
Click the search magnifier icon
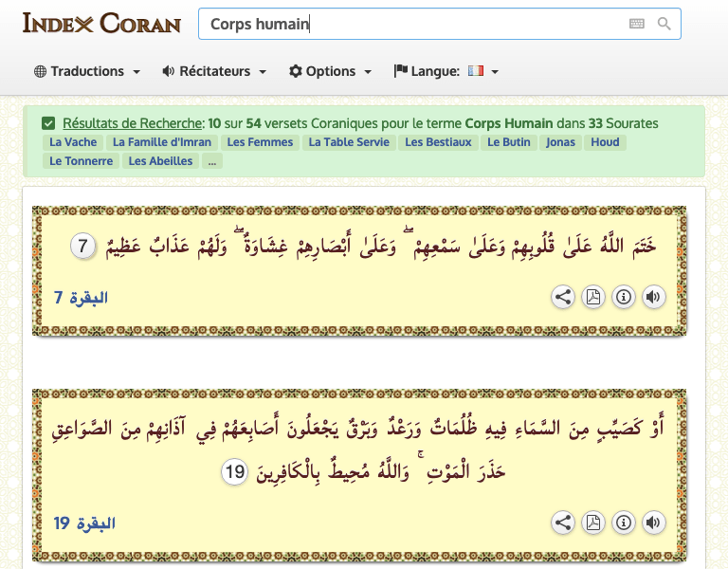[x=664, y=24]
